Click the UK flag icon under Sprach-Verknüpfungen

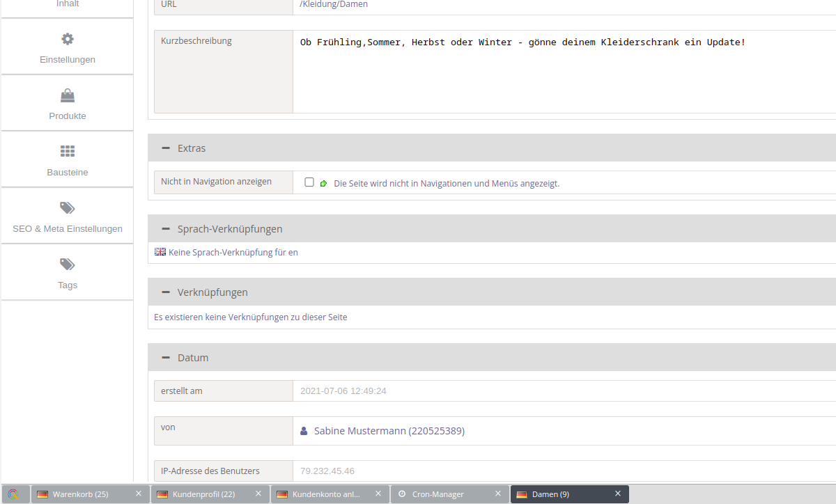(x=160, y=252)
